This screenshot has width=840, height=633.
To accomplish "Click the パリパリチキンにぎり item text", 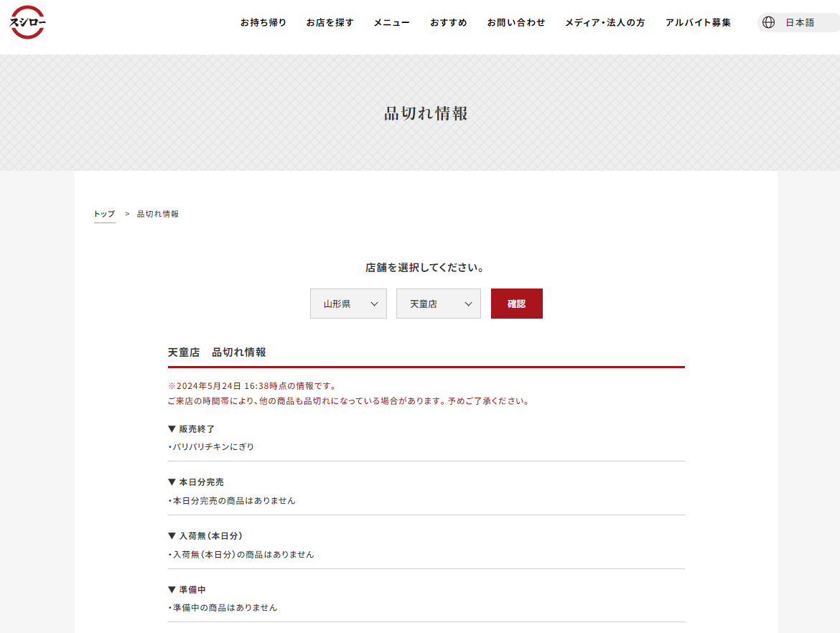I will point(213,446).
